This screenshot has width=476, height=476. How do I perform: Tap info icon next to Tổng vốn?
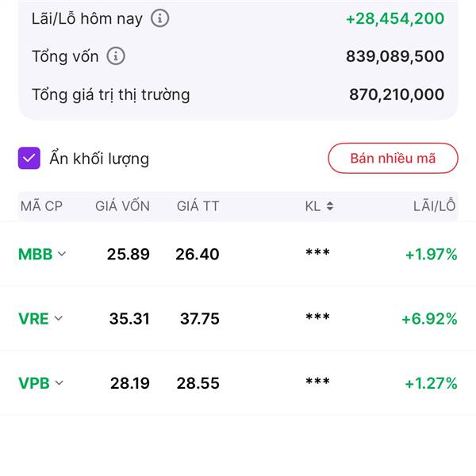(x=116, y=56)
